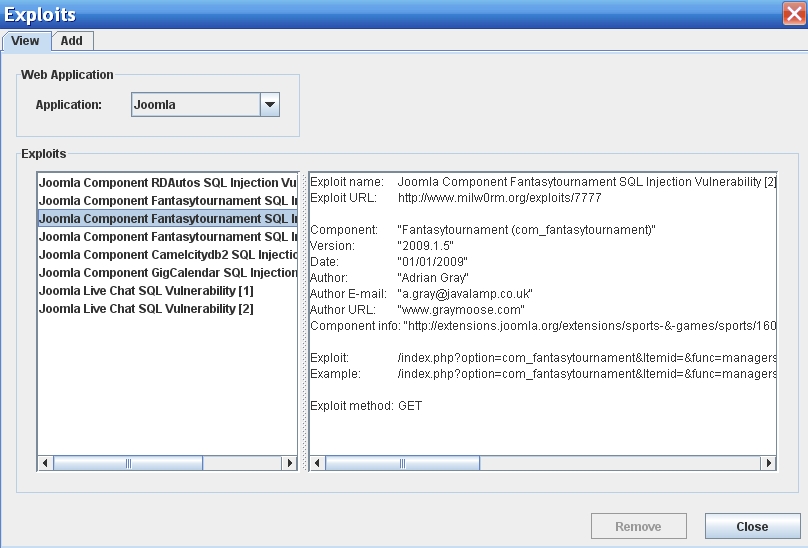
Task: Select Joomla Live Chat SQL Vulnerability [2]
Action: (x=167, y=309)
